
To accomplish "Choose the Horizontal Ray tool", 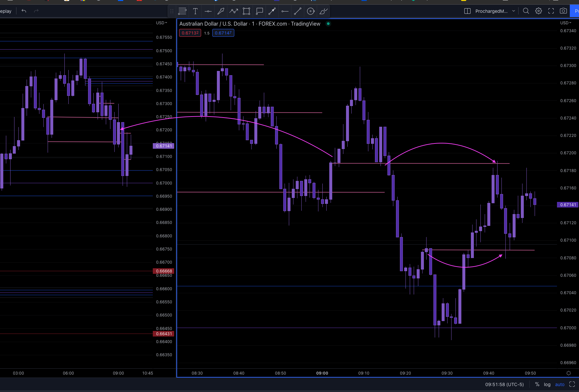I will (x=285, y=11).
